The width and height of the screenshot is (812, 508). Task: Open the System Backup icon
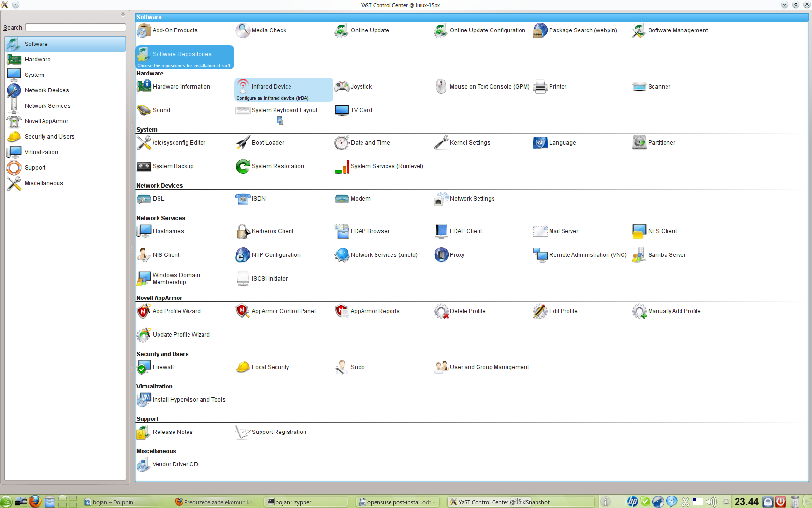(x=144, y=166)
